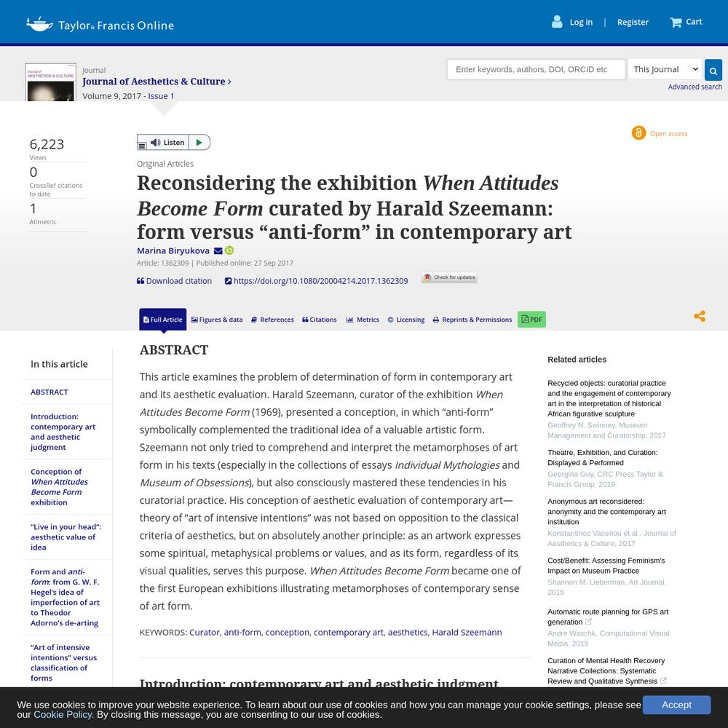
Task: Go to "Live in your head" section
Action: click(66, 537)
